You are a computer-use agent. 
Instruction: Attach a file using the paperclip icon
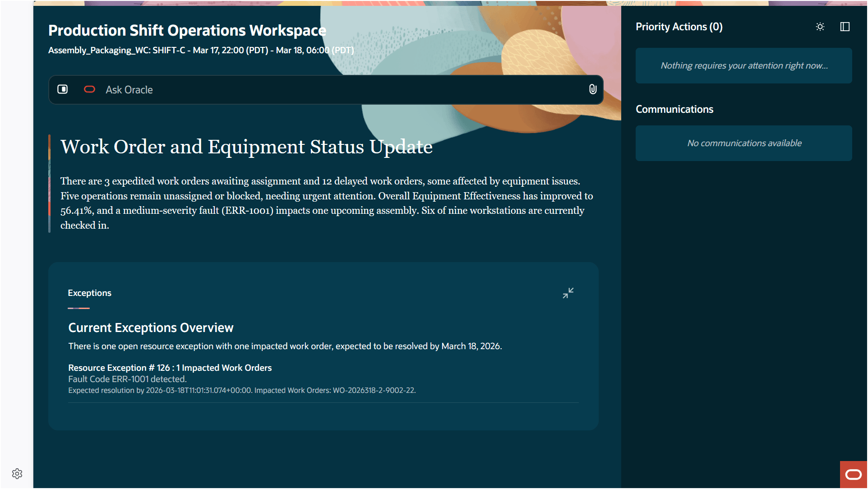point(592,89)
